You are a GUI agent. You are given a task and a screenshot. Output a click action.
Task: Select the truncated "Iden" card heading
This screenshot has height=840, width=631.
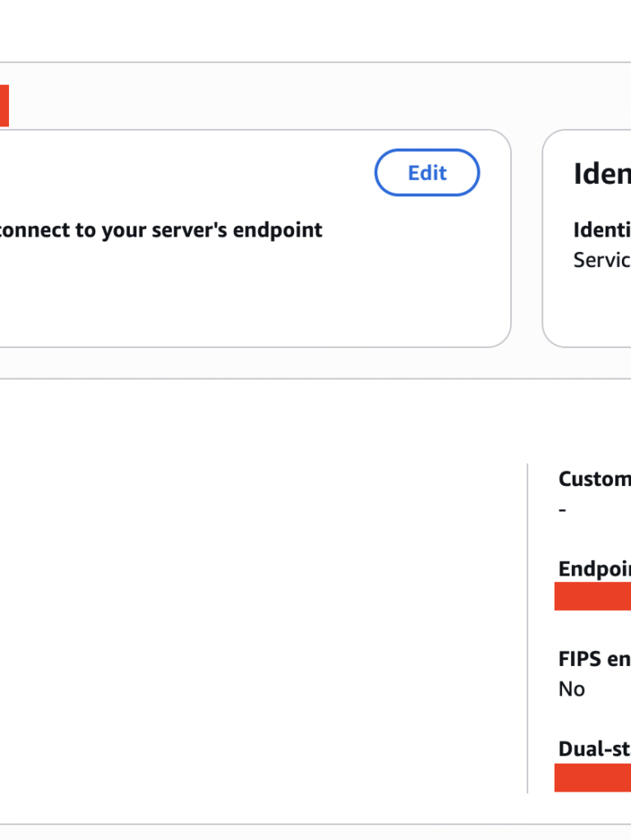(601, 174)
